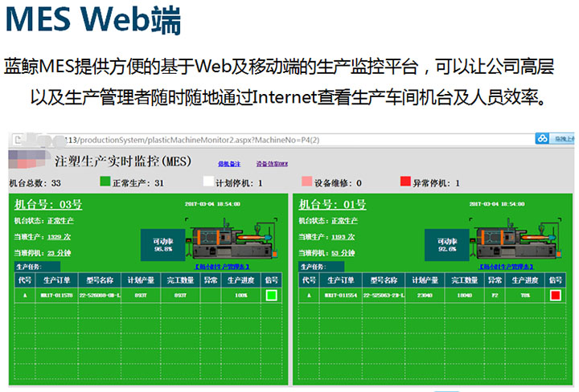Click the 信号 column header in machine 03号 table
Image resolution: width=579 pixels, height=392 pixels.
[272, 280]
